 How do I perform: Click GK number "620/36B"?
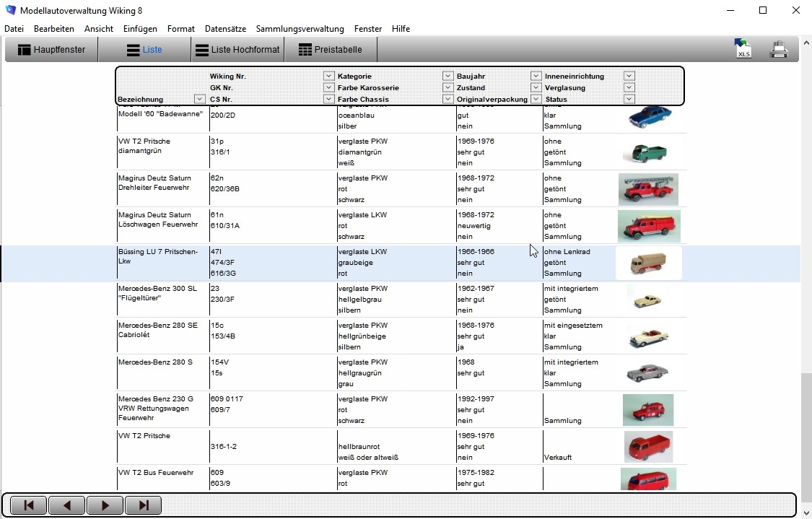click(x=224, y=189)
